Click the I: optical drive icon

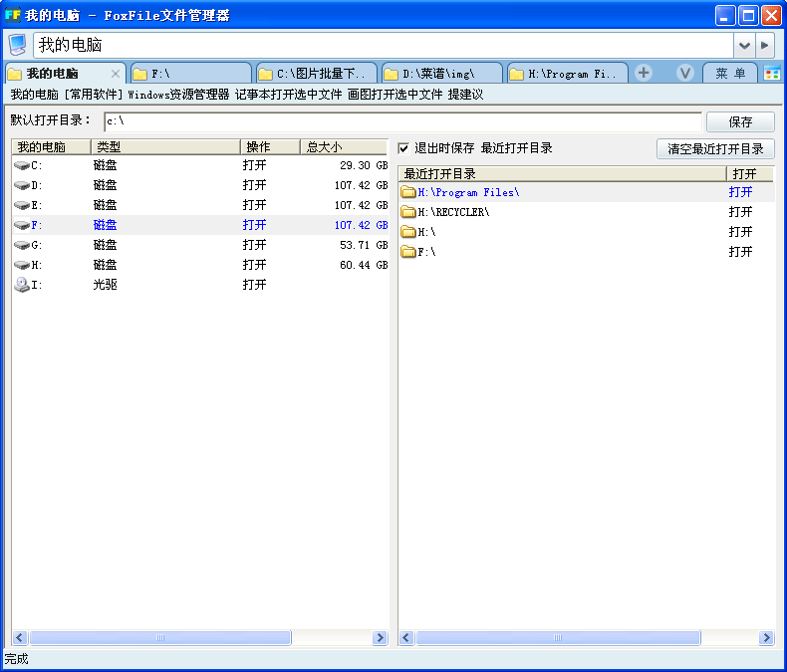pos(22,285)
